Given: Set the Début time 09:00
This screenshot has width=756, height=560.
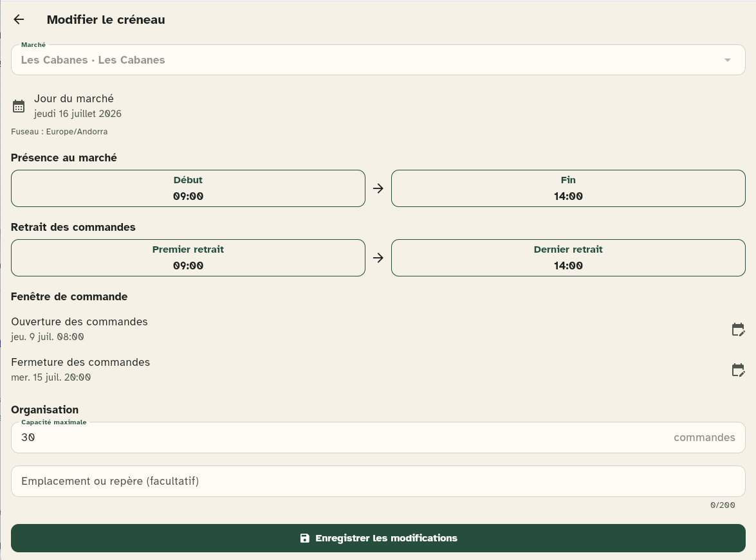Looking at the screenshot, I should (x=188, y=188).
